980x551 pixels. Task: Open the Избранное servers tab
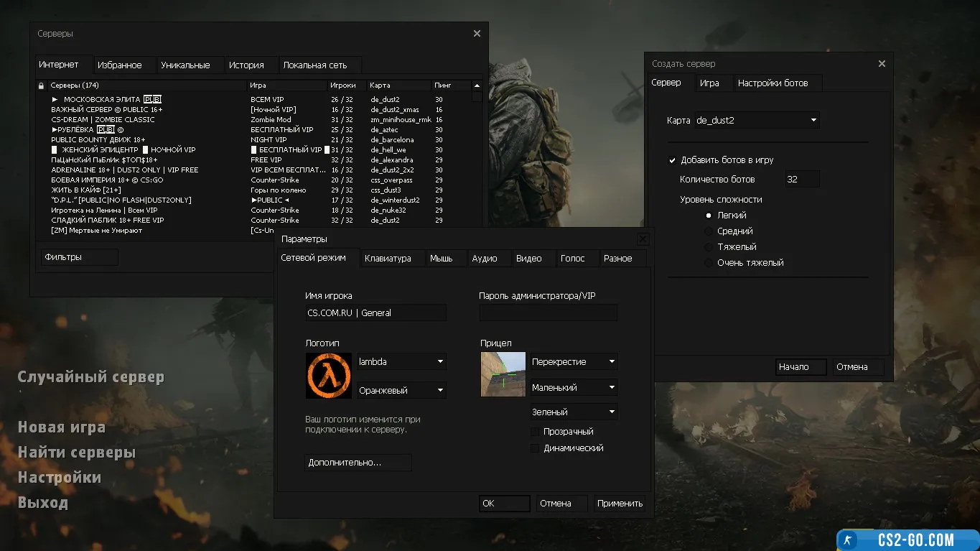[119, 65]
